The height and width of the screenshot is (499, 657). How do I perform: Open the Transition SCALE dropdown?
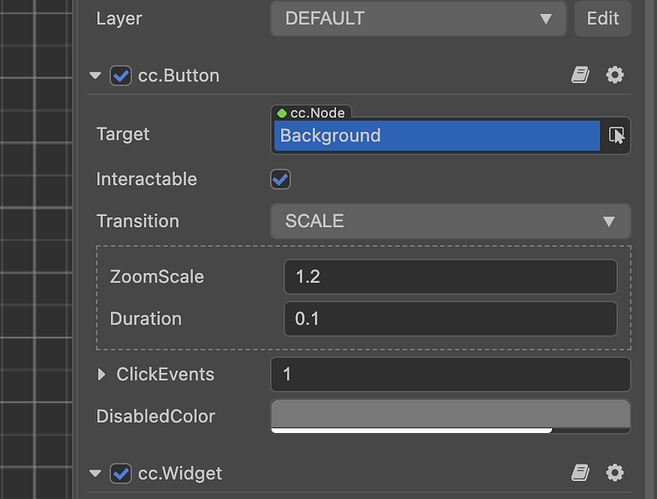[450, 221]
